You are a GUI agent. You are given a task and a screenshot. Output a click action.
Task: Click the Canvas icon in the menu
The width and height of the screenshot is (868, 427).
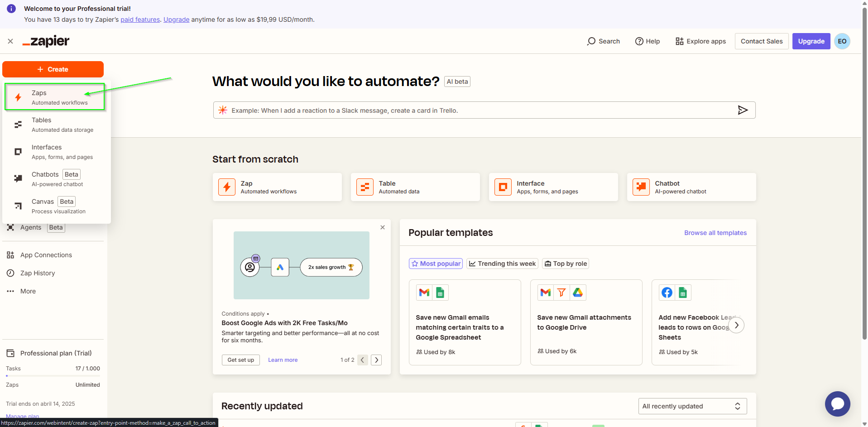pos(18,206)
